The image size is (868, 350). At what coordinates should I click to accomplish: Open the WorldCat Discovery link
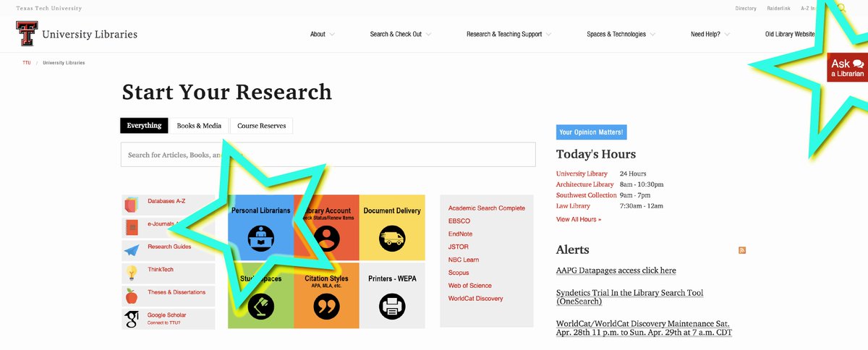coord(476,298)
